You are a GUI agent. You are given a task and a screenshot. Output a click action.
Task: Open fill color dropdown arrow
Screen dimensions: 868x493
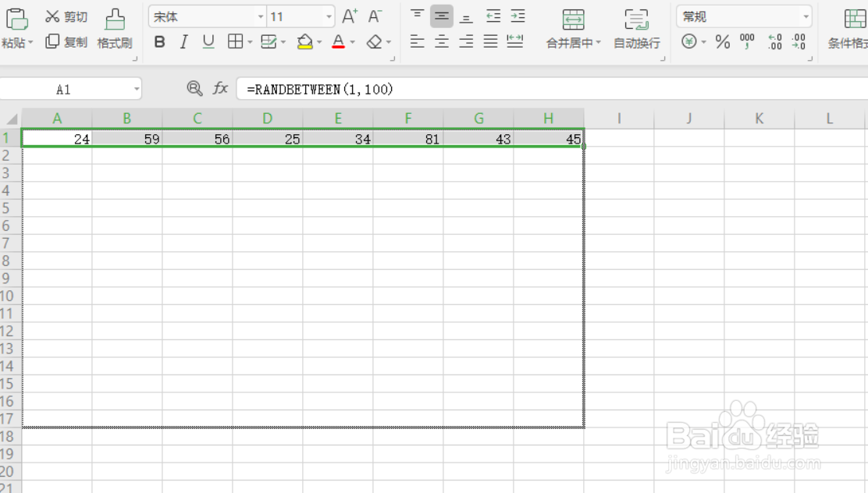tap(319, 42)
